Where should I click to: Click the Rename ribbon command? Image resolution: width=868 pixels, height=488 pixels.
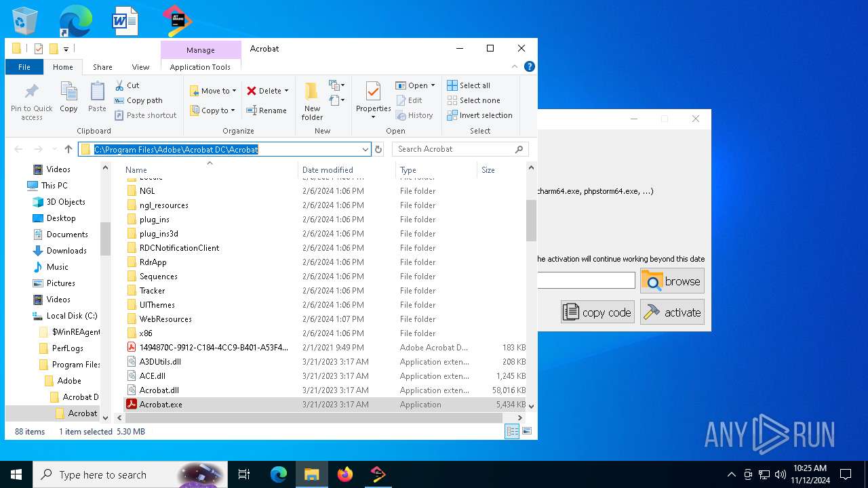(267, 110)
